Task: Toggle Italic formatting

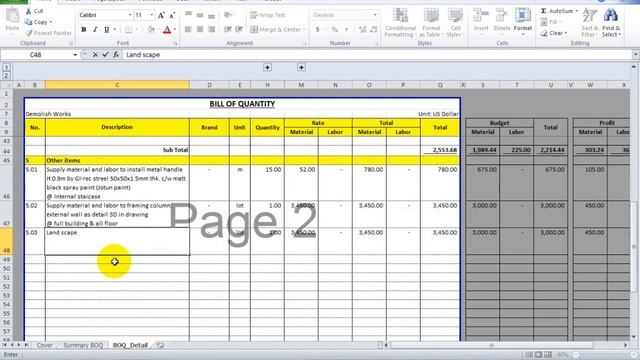Action: [95, 29]
